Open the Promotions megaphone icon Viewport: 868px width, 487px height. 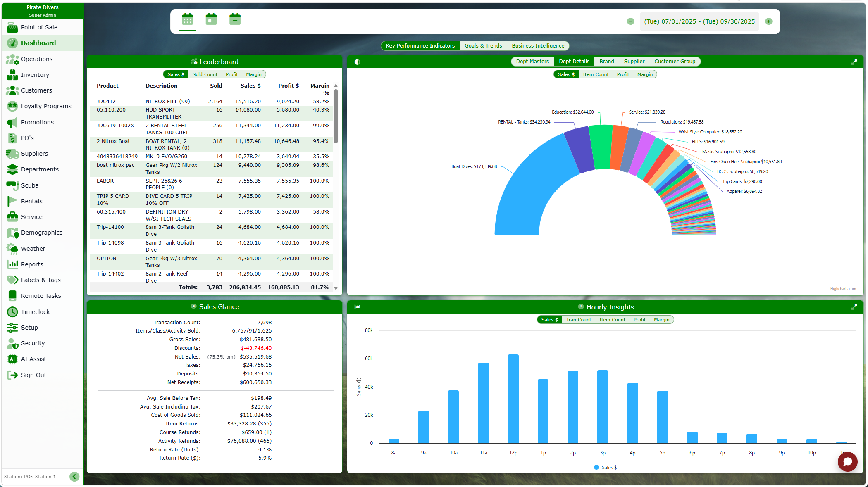point(12,122)
